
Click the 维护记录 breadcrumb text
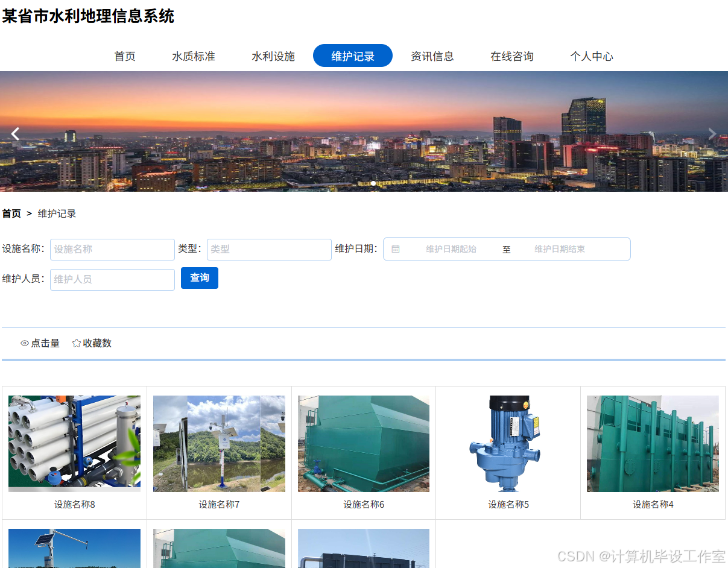point(57,213)
